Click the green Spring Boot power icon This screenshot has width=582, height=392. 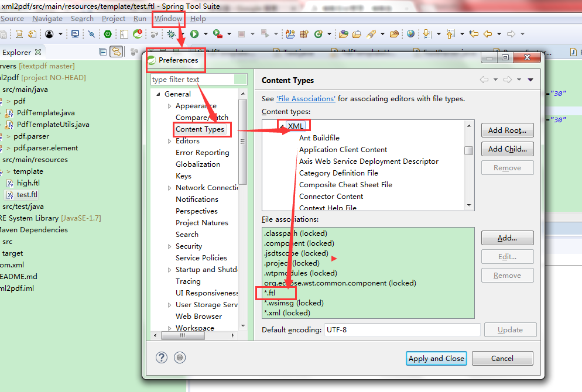(108, 34)
